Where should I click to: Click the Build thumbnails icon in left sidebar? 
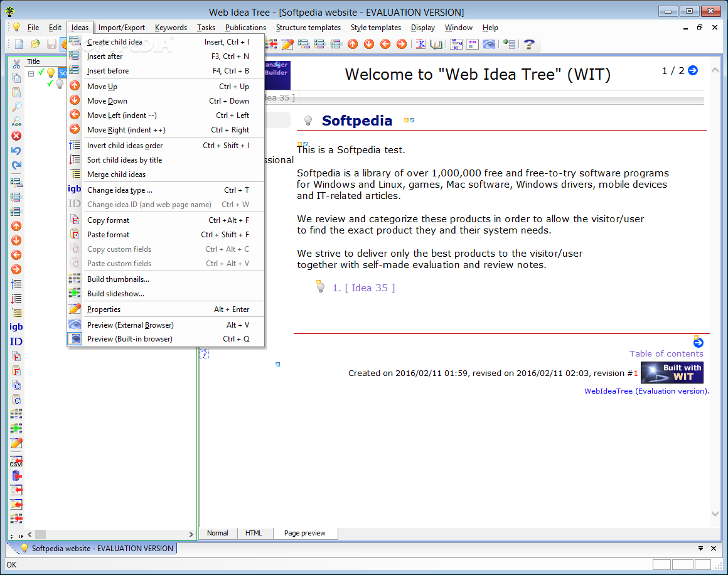tap(16, 414)
